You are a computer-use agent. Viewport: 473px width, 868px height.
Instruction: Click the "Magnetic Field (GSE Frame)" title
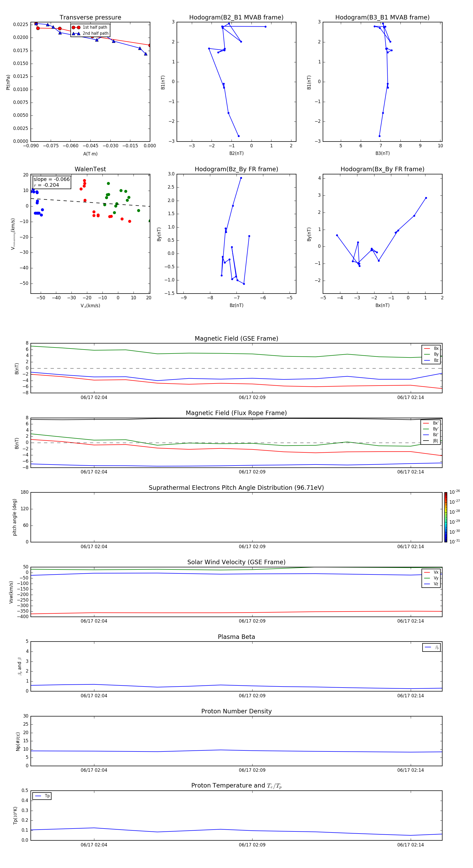tap(236, 339)
